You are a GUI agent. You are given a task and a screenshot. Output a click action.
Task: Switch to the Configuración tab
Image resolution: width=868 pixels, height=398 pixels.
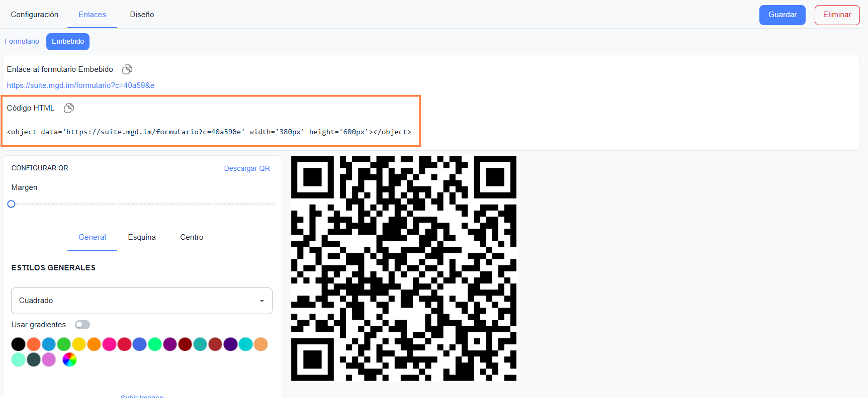[35, 15]
